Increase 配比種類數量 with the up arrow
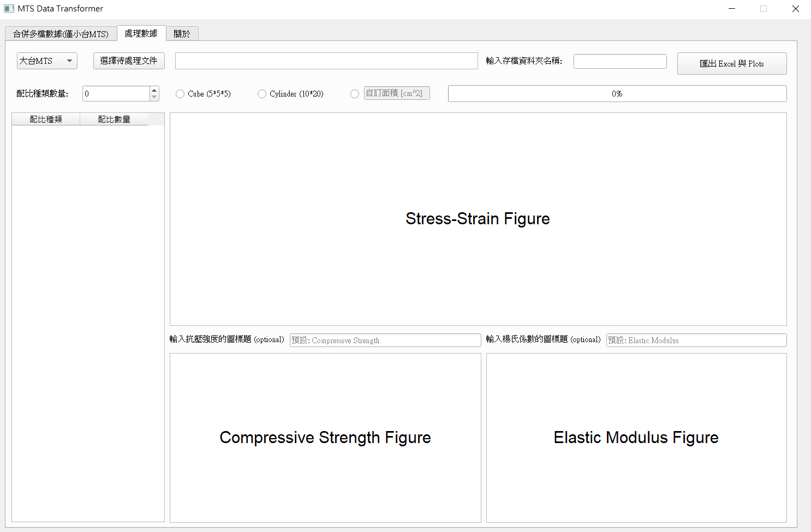Screen dimensions: 811x532 [x=154, y=90]
